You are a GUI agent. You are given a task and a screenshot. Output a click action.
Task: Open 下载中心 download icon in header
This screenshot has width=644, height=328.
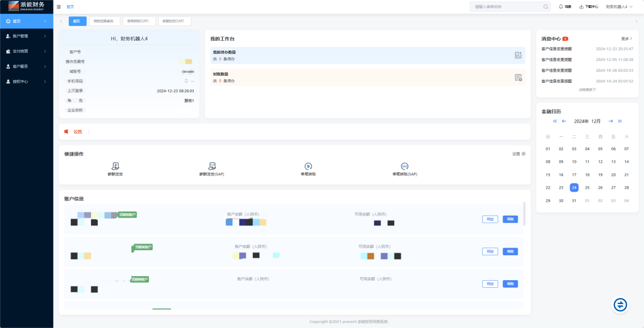point(581,7)
